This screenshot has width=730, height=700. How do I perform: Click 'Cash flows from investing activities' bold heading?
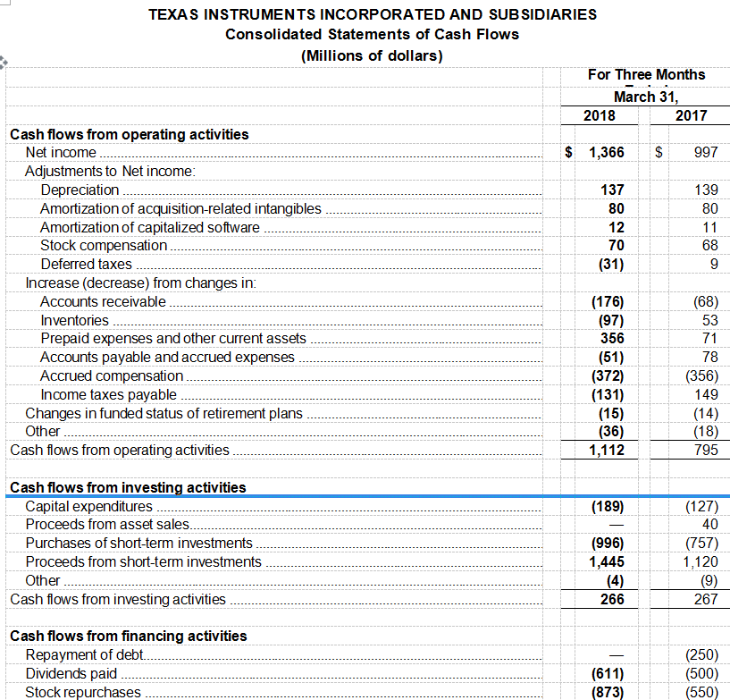point(128,487)
